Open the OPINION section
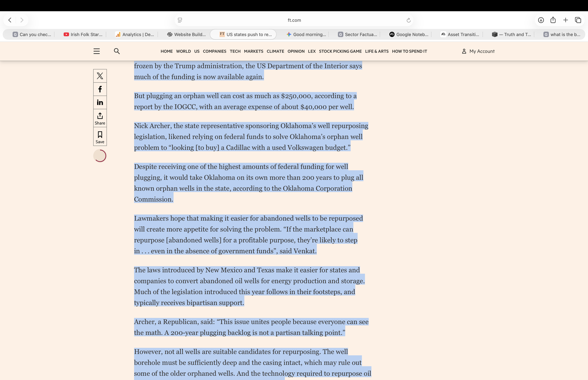The image size is (588, 380). (x=296, y=51)
